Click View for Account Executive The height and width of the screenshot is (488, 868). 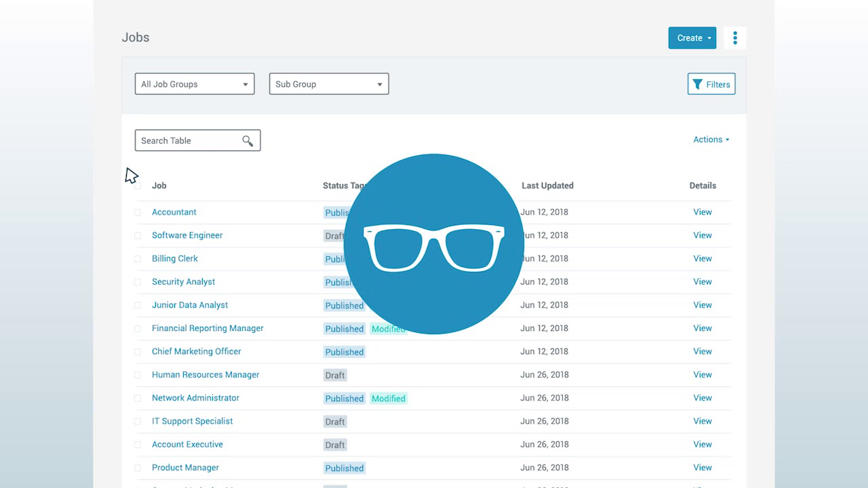pyautogui.click(x=703, y=445)
